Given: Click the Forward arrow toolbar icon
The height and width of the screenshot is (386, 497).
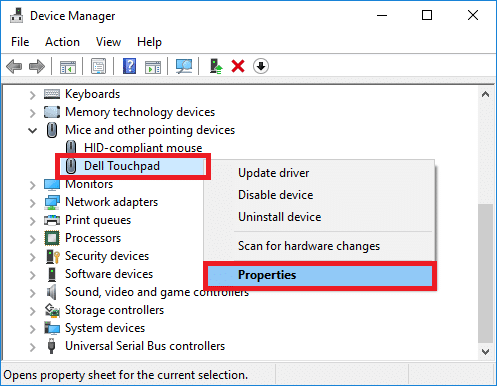Looking at the screenshot, I should pyautogui.click(x=37, y=66).
